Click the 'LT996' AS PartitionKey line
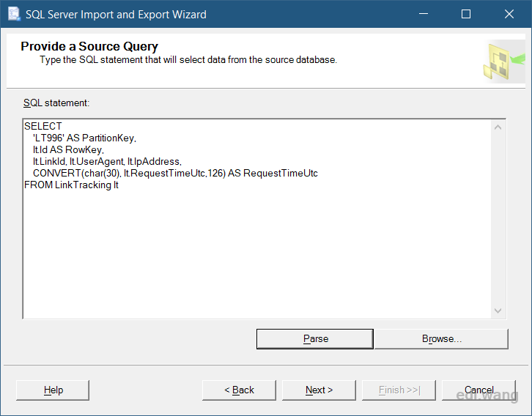 click(x=84, y=138)
